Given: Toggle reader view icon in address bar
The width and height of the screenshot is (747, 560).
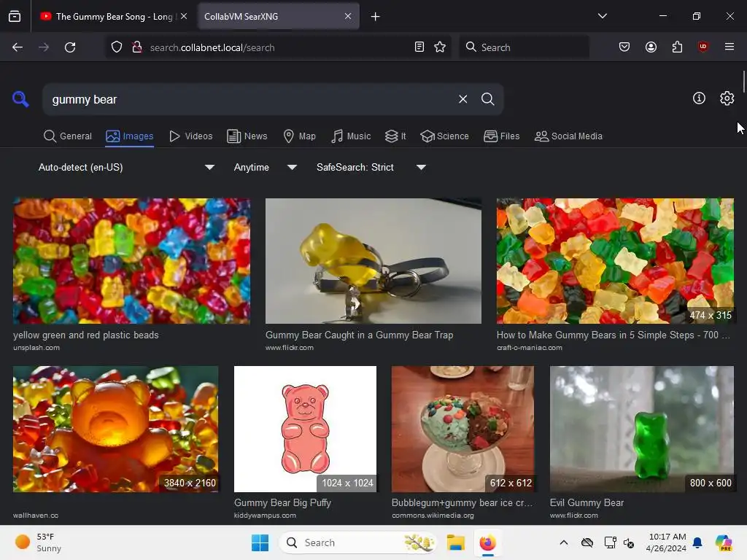Looking at the screenshot, I should 419,47.
